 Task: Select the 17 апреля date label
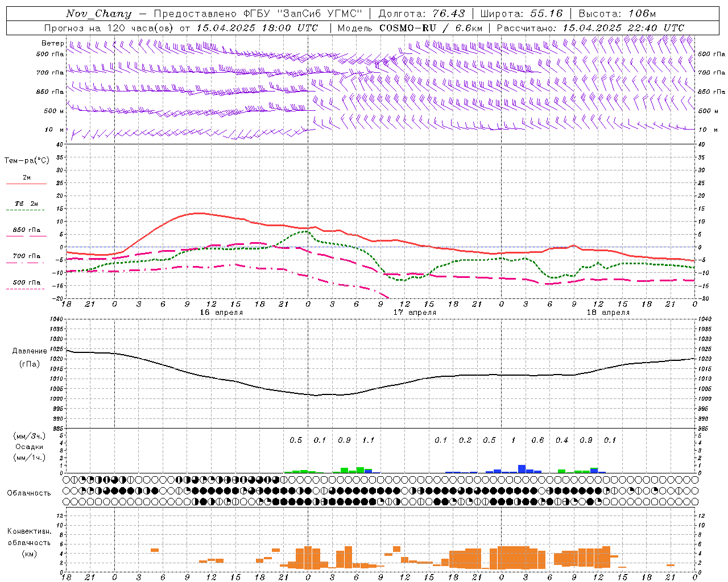click(415, 313)
